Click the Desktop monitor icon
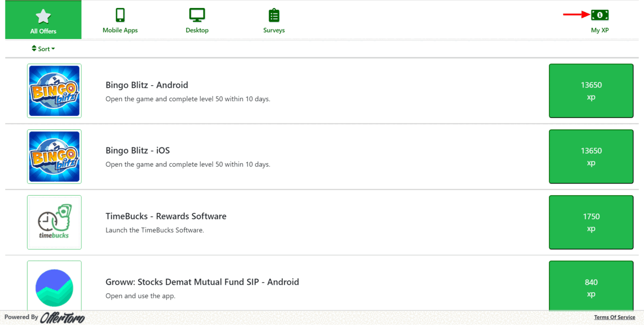Screen dimensions: 644x325 tap(197, 15)
